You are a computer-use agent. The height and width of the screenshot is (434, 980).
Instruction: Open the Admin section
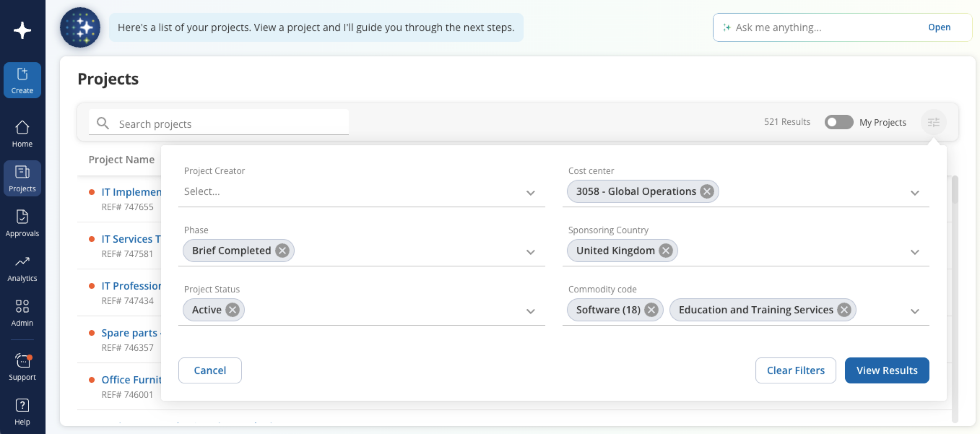point(22,313)
